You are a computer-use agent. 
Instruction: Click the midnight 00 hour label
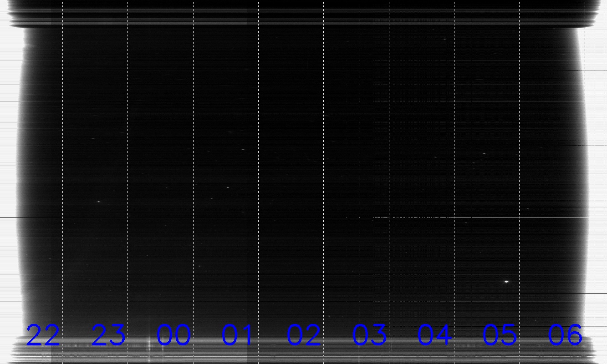(x=173, y=335)
